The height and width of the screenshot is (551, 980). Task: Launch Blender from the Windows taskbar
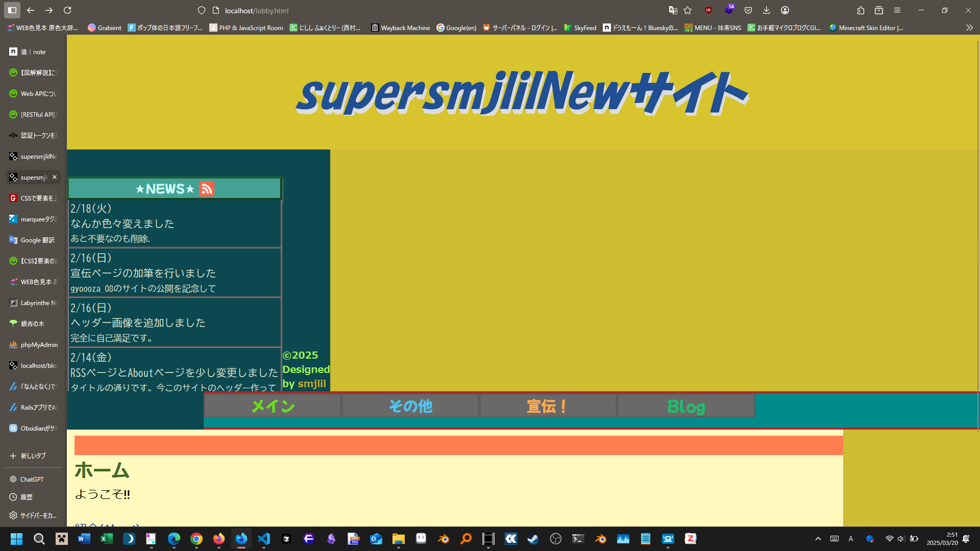(444, 539)
